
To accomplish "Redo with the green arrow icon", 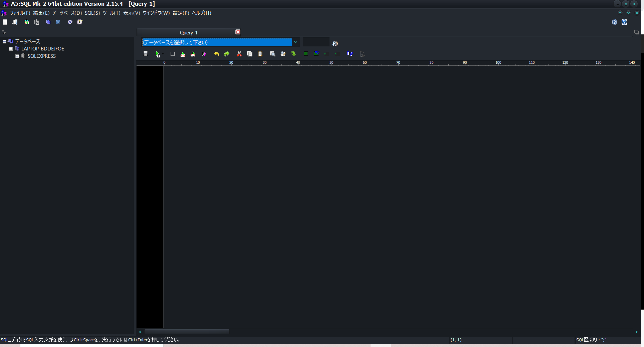I will click(227, 54).
